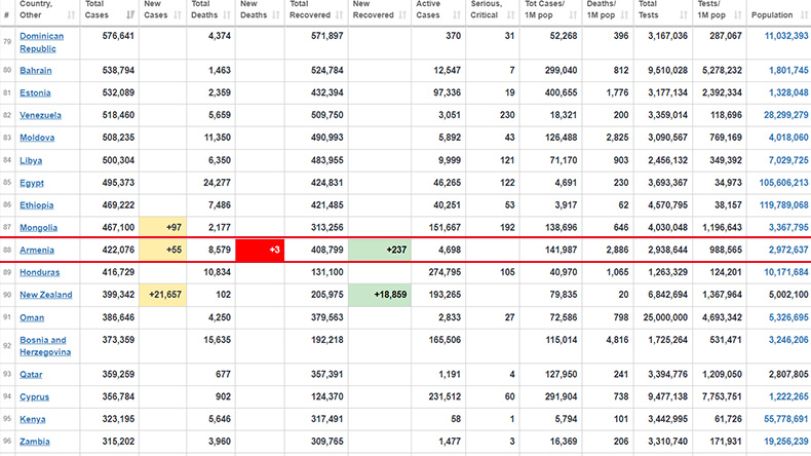
Task: Open New Zealand country link
Action: pos(46,295)
